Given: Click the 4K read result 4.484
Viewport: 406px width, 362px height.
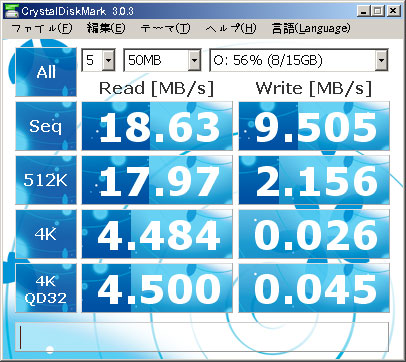Looking at the screenshot, I should tap(157, 234).
